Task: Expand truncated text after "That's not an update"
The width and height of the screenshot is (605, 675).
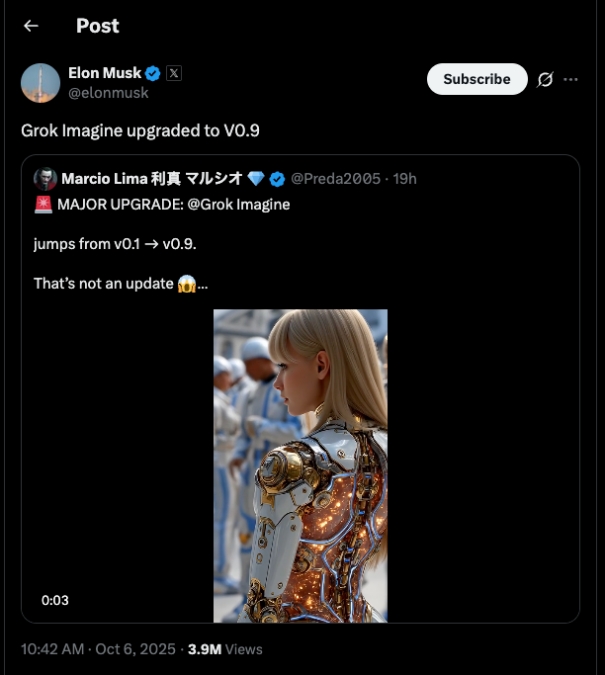Action: pos(203,284)
